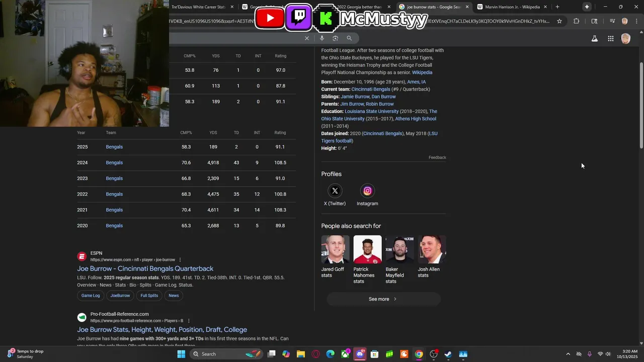Image resolution: width=644 pixels, height=362 pixels.
Task: Open Steam from the taskbar
Action: pos(448,354)
